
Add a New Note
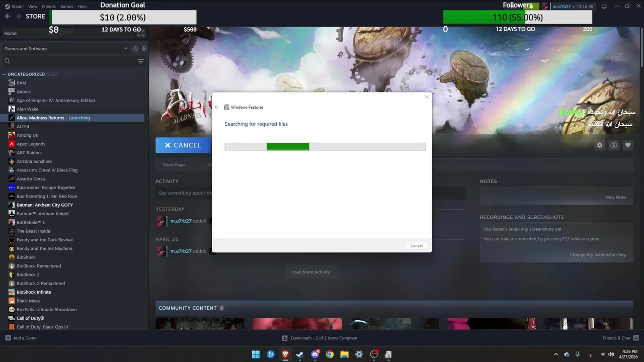(615, 197)
